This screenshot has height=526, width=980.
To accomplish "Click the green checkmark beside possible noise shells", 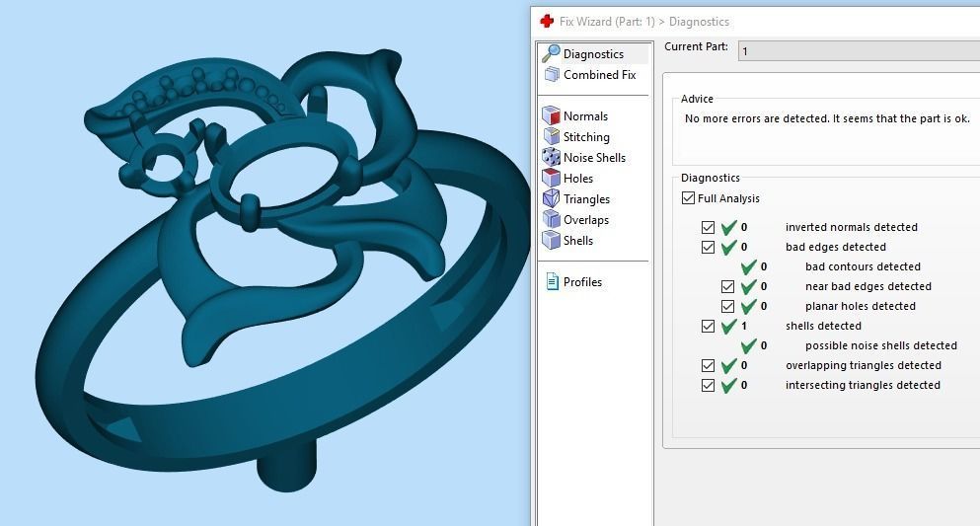I will click(x=749, y=345).
